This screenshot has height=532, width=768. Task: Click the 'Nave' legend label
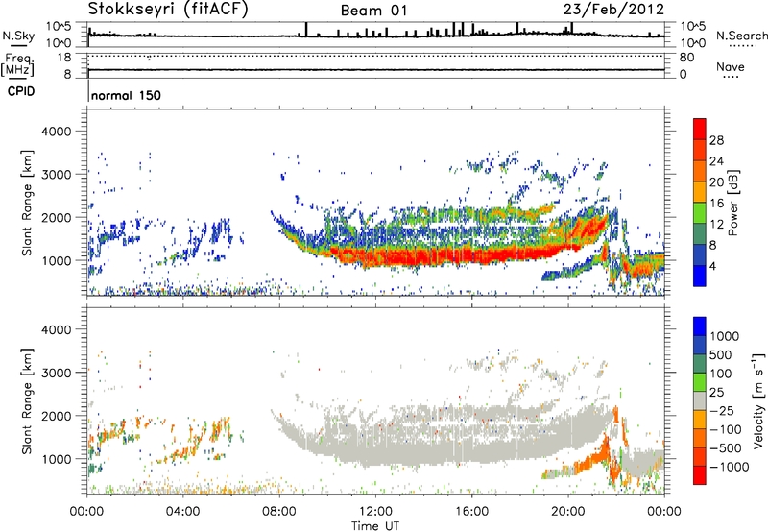tap(731, 67)
